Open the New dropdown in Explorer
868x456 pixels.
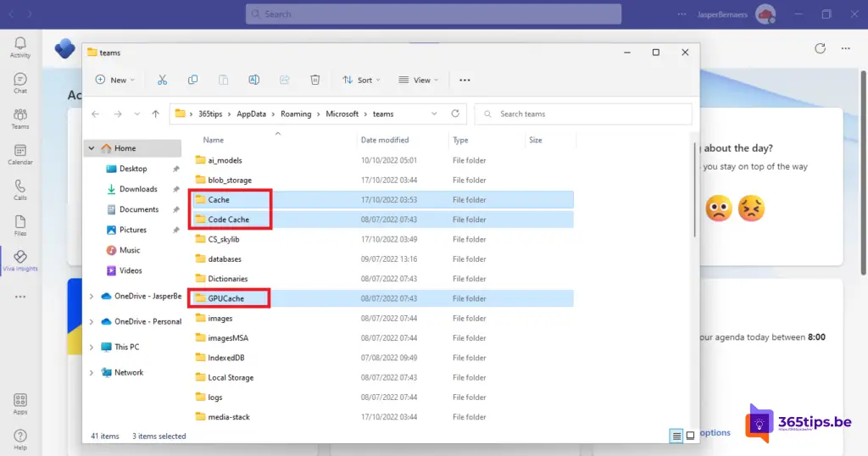(x=114, y=81)
